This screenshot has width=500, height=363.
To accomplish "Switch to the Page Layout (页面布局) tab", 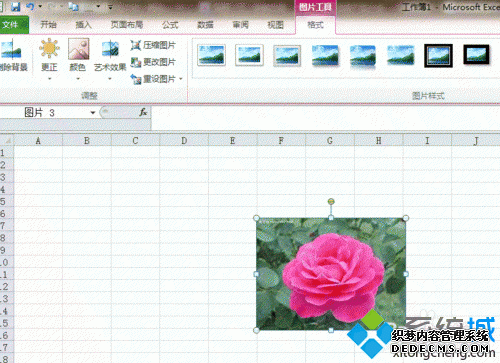I will [127, 25].
